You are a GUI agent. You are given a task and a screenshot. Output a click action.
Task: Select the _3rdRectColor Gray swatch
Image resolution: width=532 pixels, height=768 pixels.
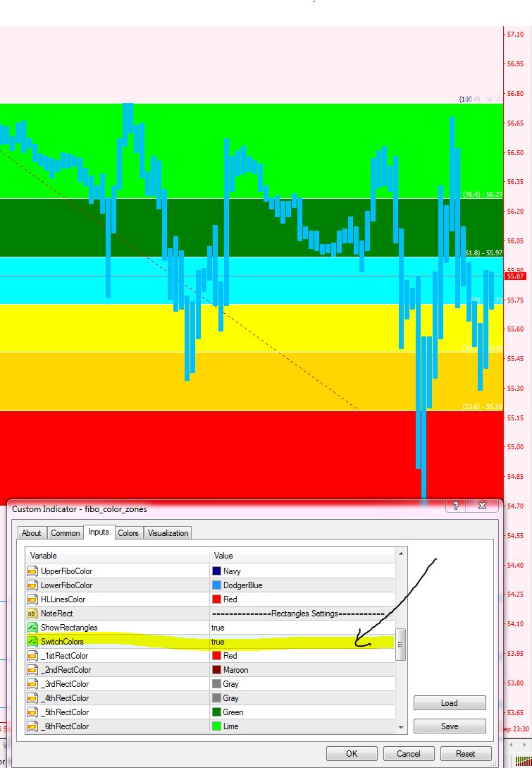coord(216,684)
